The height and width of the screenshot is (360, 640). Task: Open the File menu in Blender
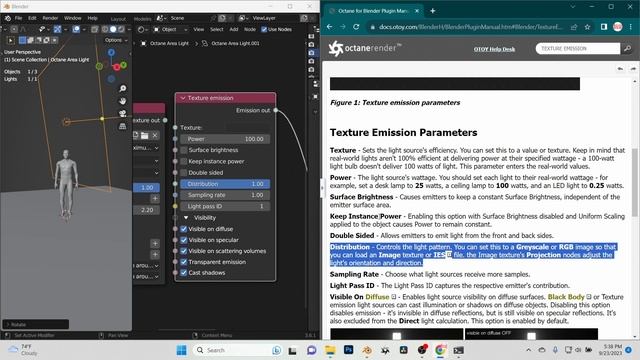[18, 18]
